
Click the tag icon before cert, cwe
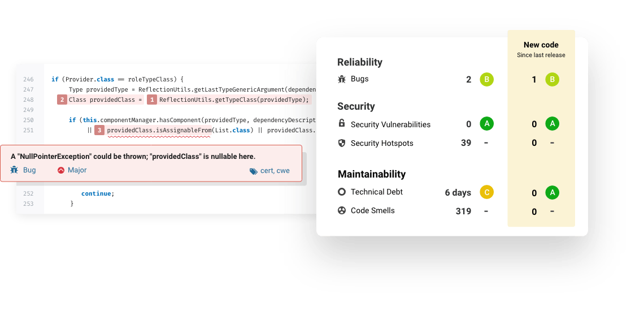pos(254,171)
